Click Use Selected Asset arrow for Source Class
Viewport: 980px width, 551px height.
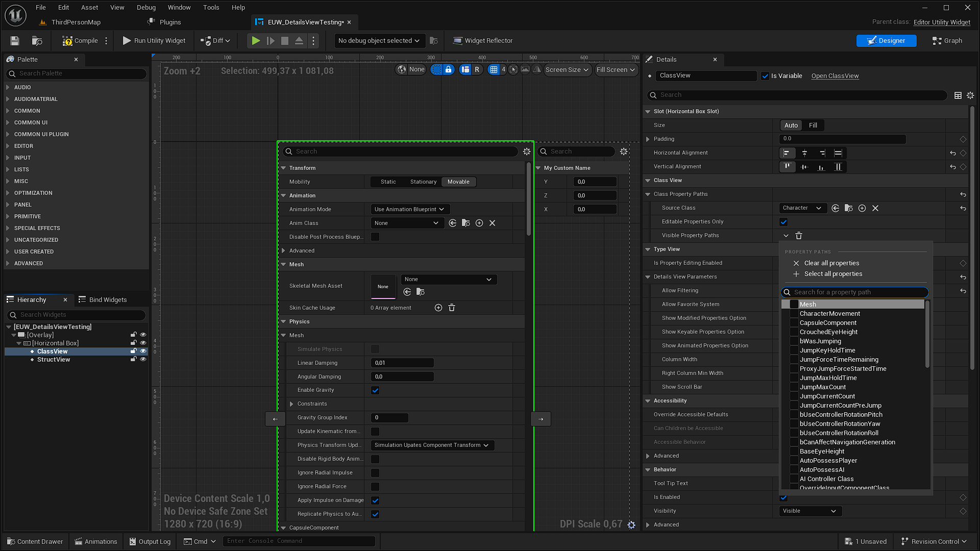click(836, 208)
